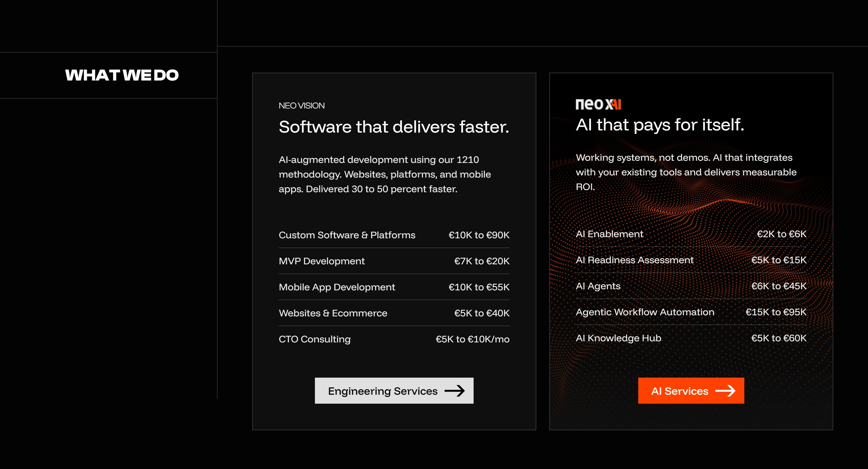Image resolution: width=868 pixels, height=469 pixels.
Task: Click the €5K to €10K/mo price
Action: [x=473, y=339]
